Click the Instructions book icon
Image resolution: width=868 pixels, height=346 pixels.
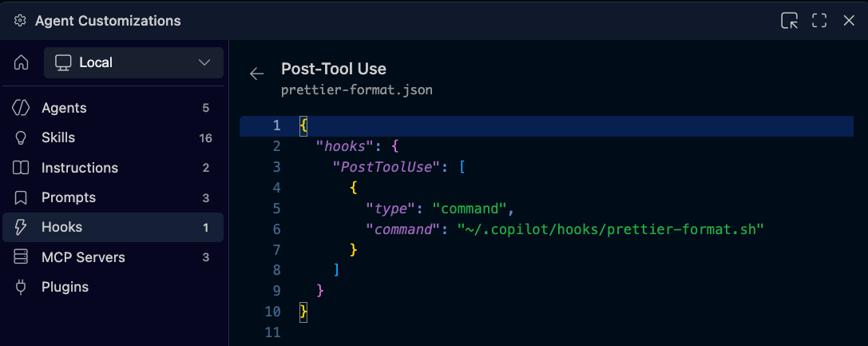pos(21,168)
